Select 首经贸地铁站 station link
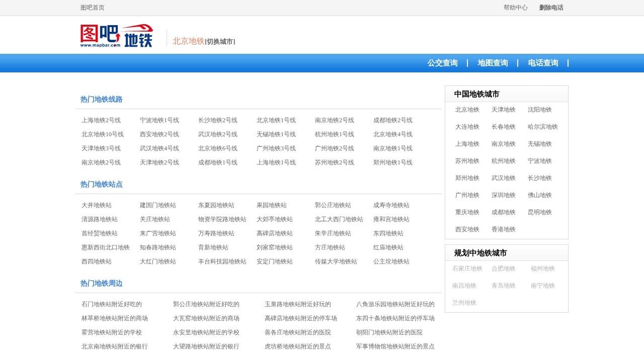 click(x=100, y=233)
